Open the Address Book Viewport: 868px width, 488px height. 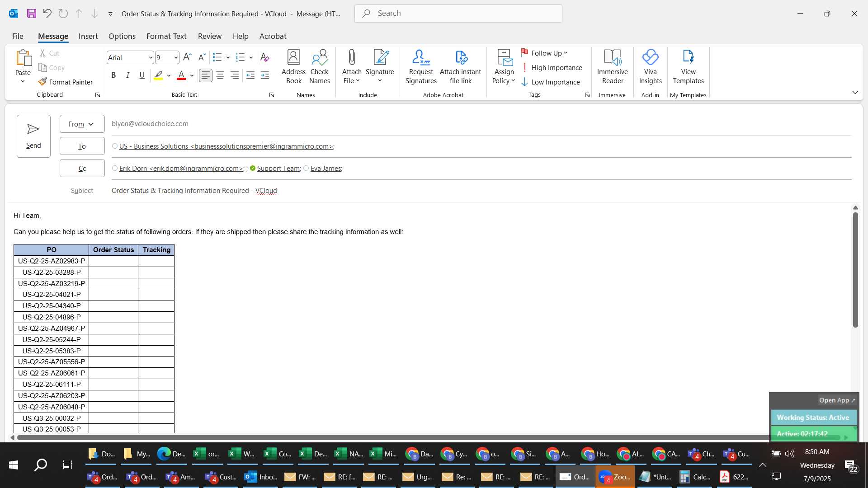click(293, 67)
